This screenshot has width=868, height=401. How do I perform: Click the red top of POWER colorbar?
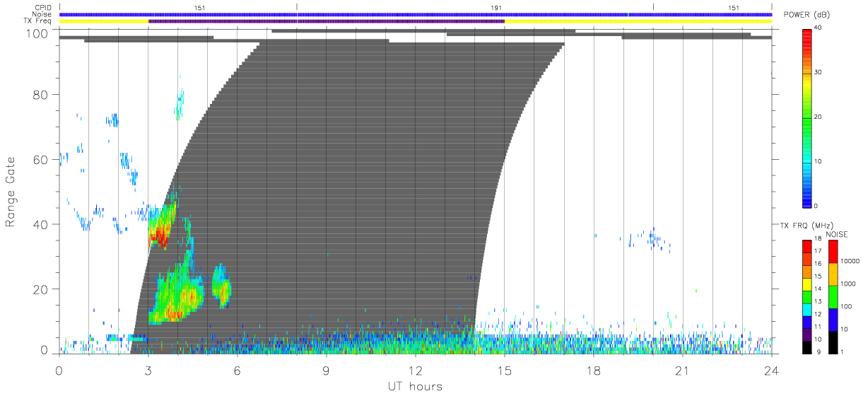[807, 37]
